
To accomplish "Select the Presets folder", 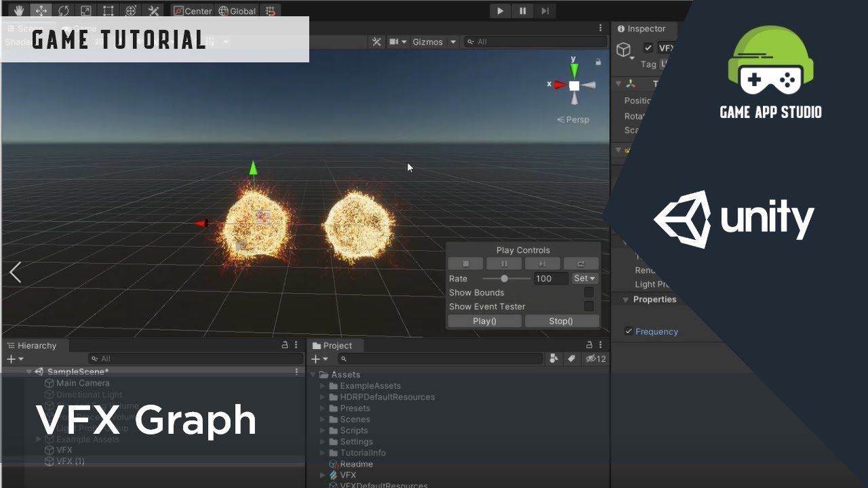I will point(355,408).
